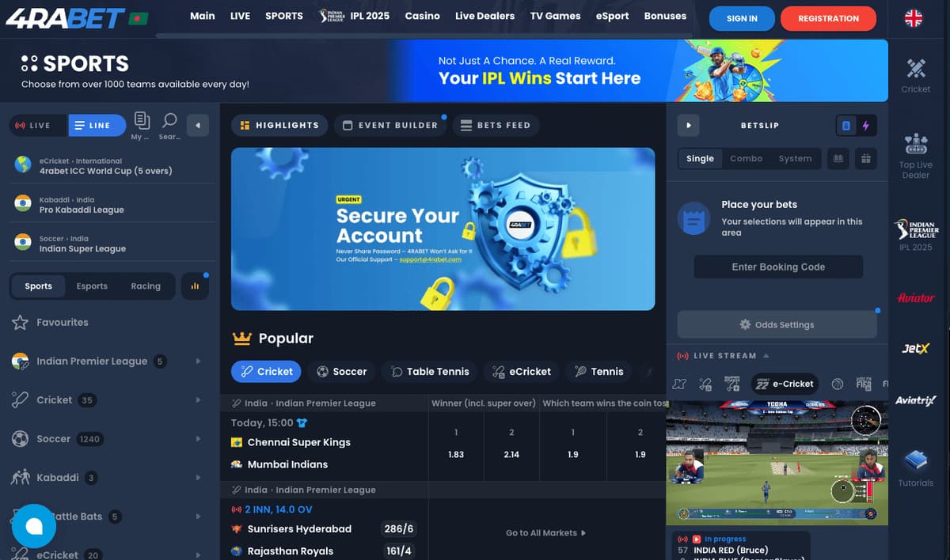Collapse the Live Stream section
This screenshot has height=560, width=950.
[766, 355]
